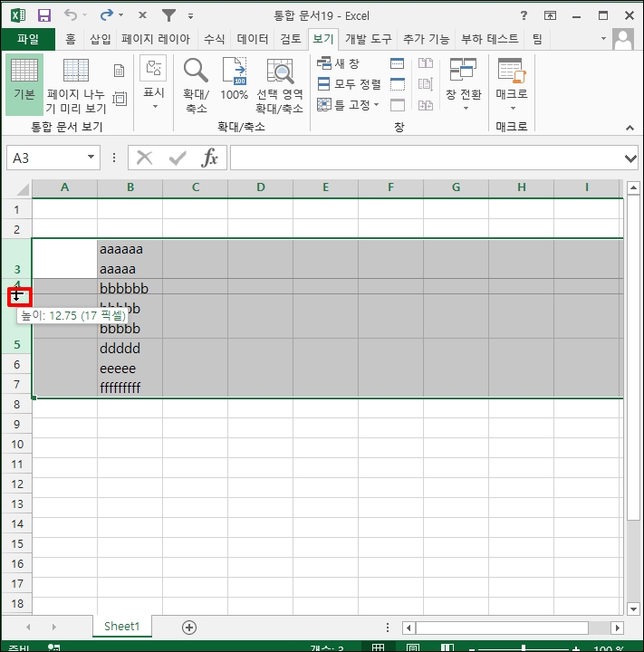Open the Name Box dropdown arrow

click(91, 158)
